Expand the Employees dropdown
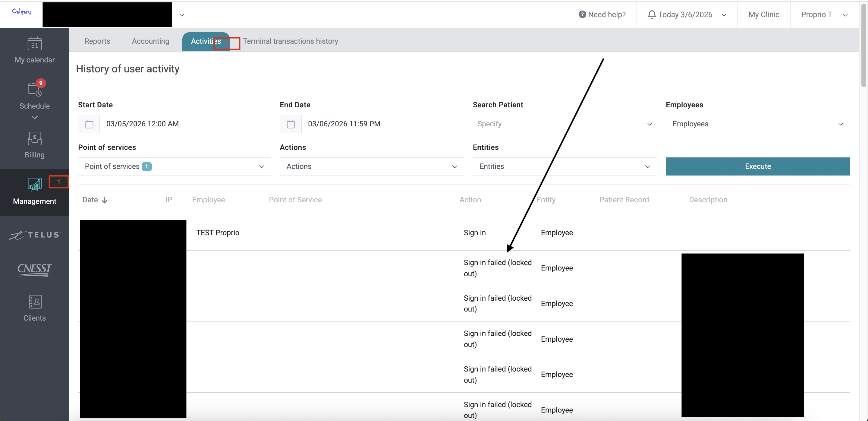Screen dimensions: 868x421 (757, 124)
